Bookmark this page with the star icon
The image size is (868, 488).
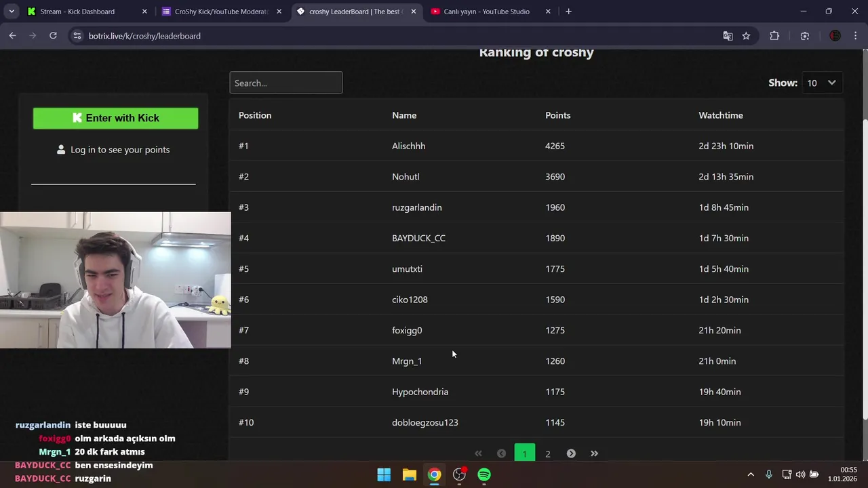tap(746, 36)
